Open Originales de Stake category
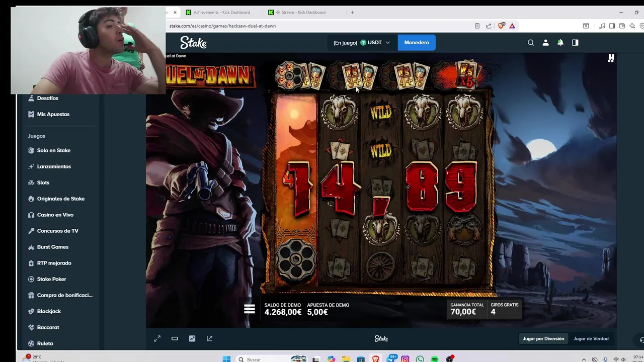The width and height of the screenshot is (644, 362). point(61,199)
